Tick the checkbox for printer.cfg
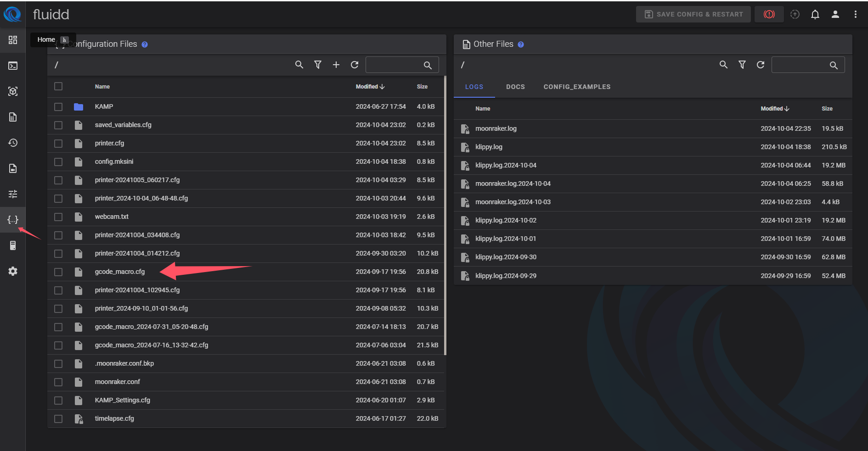Screen dimensions: 868x451 58,144
